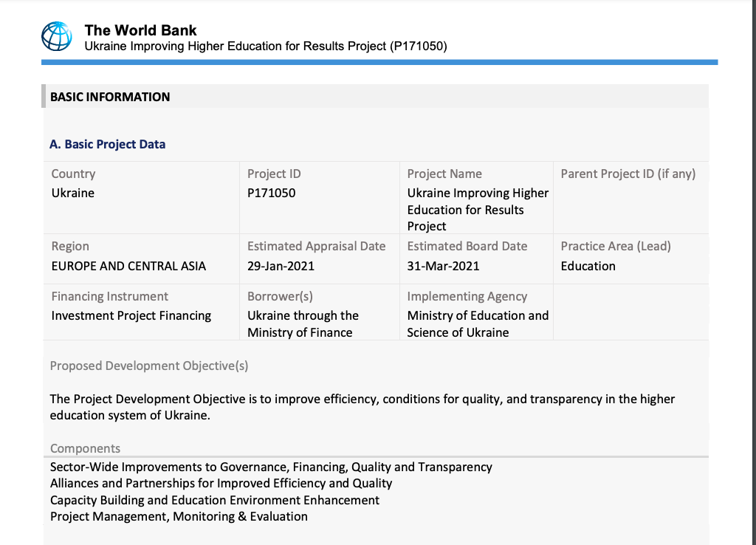Select the Country value "Ukraine"
The image size is (756, 545).
73,193
